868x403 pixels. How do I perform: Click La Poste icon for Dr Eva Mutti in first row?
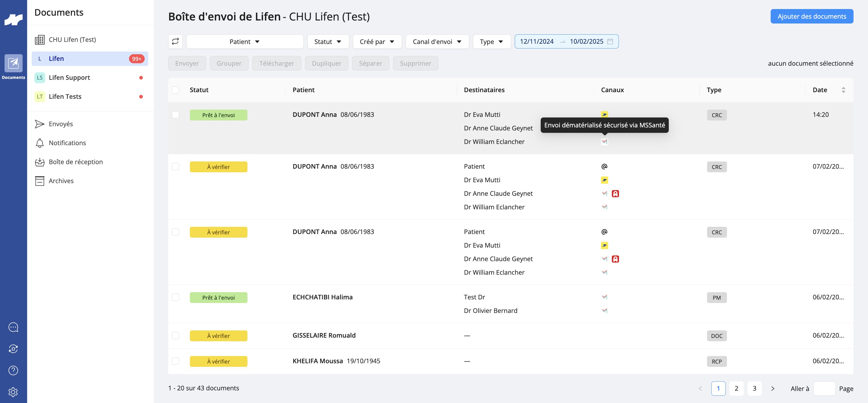[605, 115]
